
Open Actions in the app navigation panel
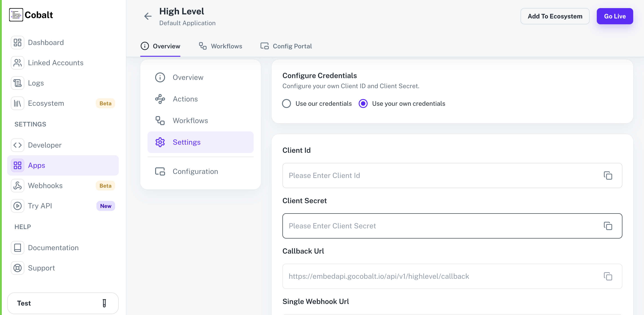(x=185, y=99)
